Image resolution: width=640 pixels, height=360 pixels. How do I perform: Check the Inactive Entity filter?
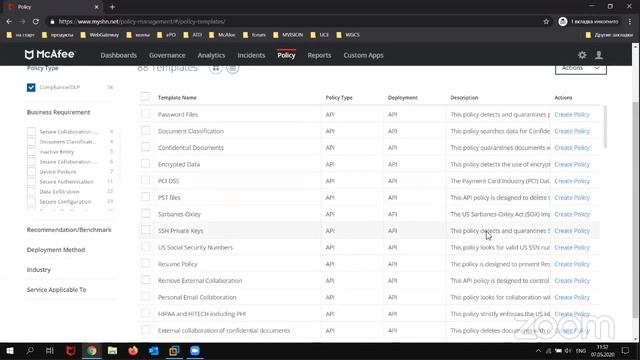[31, 151]
